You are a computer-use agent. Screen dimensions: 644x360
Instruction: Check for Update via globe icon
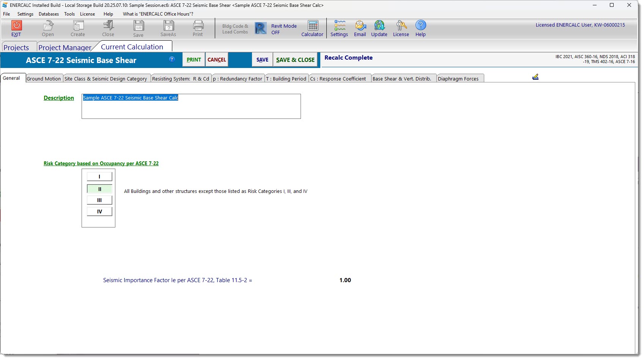[379, 26]
